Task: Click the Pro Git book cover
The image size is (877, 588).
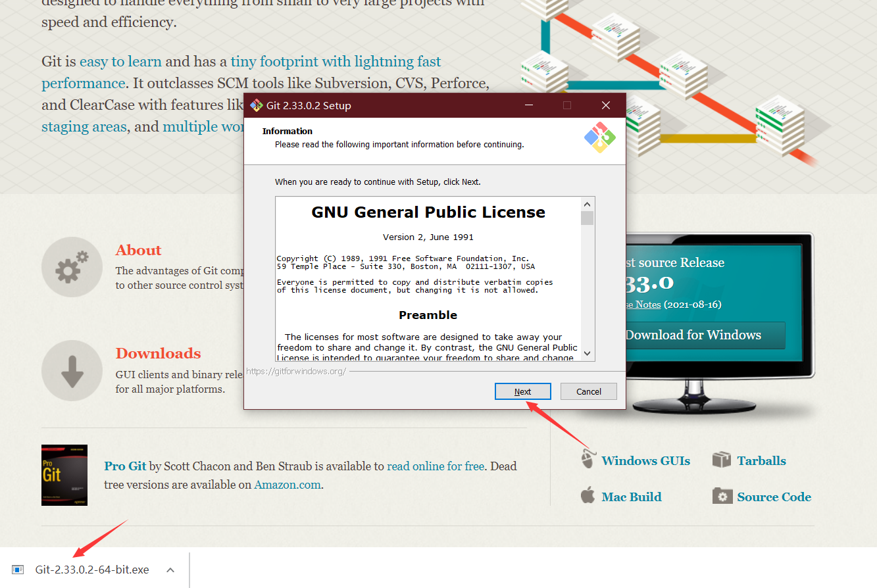Action: [x=64, y=475]
